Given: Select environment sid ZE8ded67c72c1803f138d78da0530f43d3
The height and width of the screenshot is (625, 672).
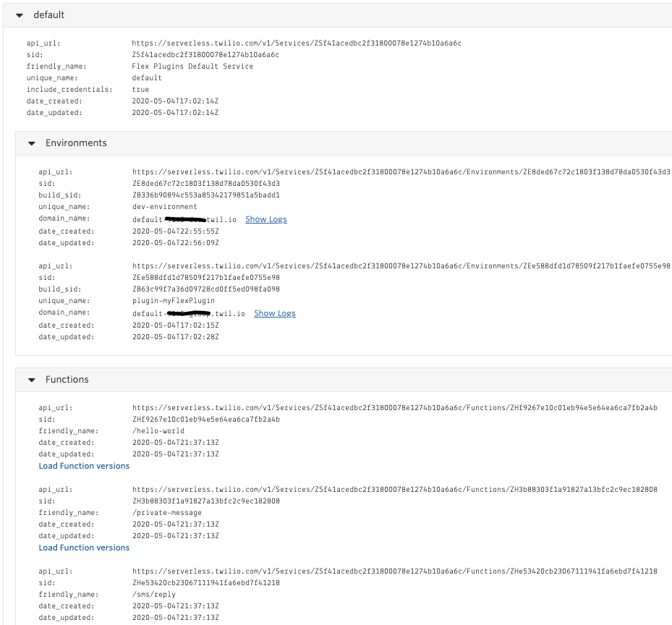Looking at the screenshot, I should click(x=206, y=183).
